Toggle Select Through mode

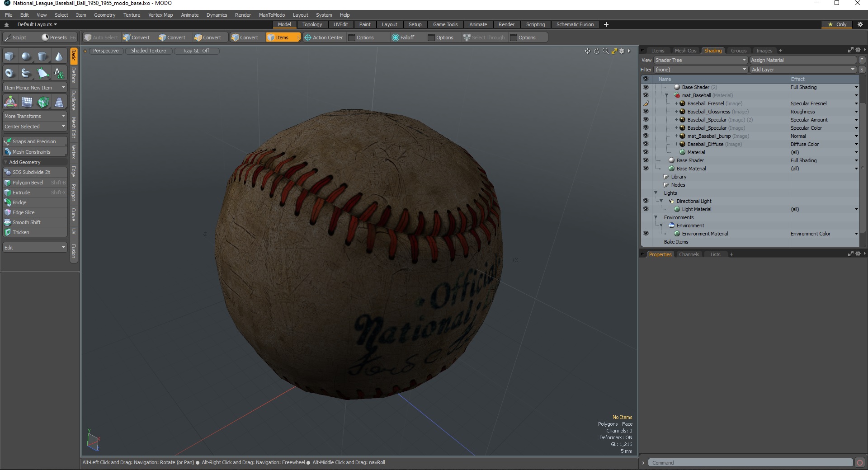pyautogui.click(x=484, y=38)
